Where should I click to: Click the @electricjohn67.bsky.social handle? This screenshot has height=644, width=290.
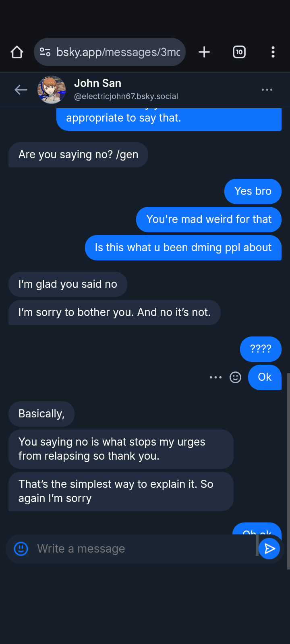point(126,97)
